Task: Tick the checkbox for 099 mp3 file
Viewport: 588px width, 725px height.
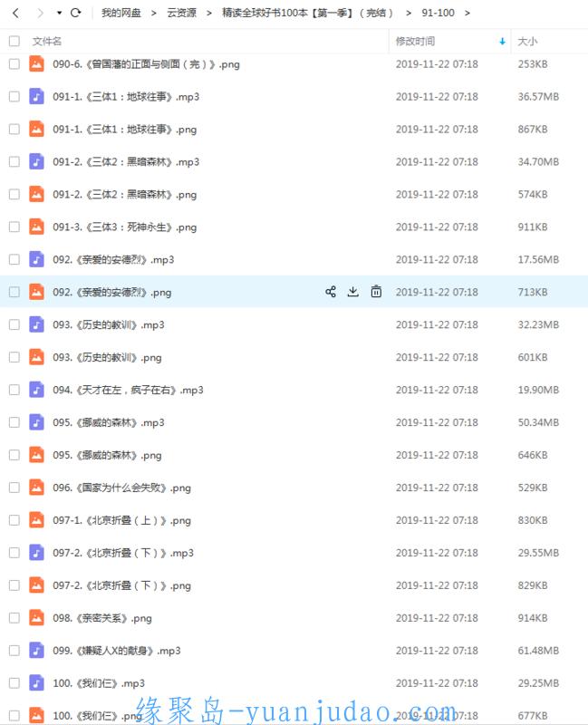Action: coord(14,651)
